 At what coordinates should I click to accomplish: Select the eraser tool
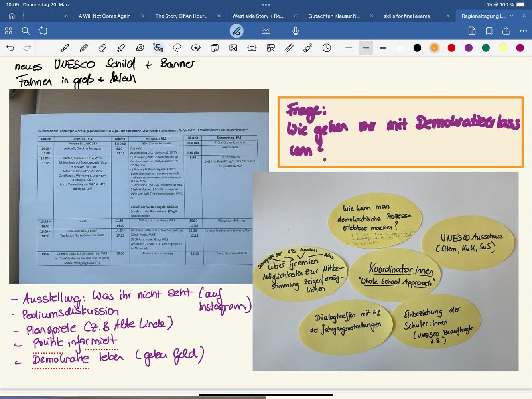(102, 48)
